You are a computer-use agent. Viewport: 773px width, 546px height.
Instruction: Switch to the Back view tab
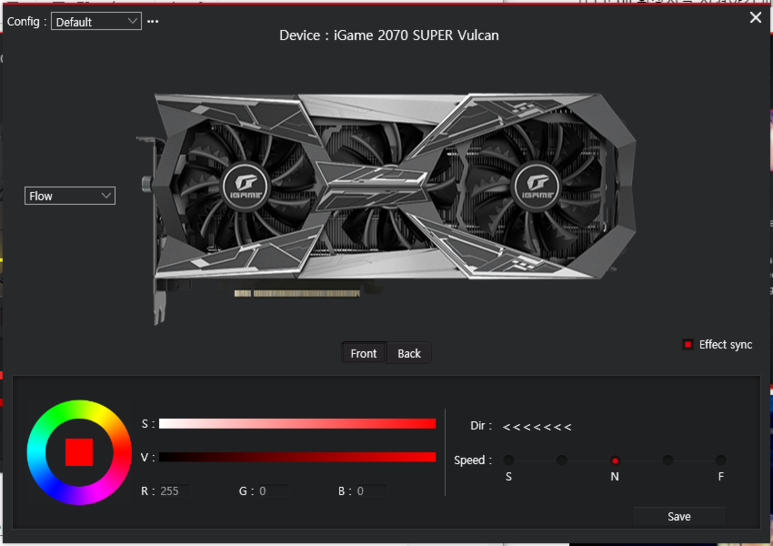pos(409,353)
